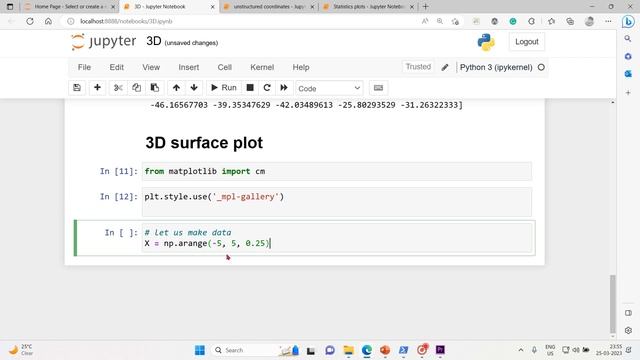Click the unsaved changes status text
The height and width of the screenshot is (360, 640).
click(191, 43)
